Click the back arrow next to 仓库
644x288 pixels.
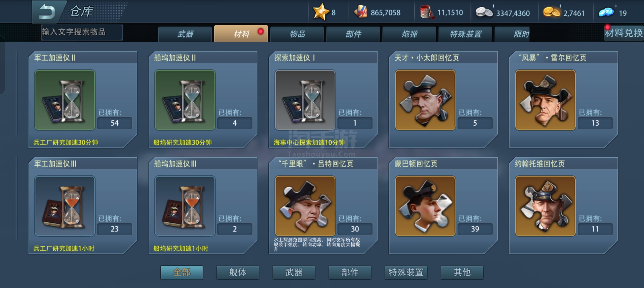(x=47, y=12)
